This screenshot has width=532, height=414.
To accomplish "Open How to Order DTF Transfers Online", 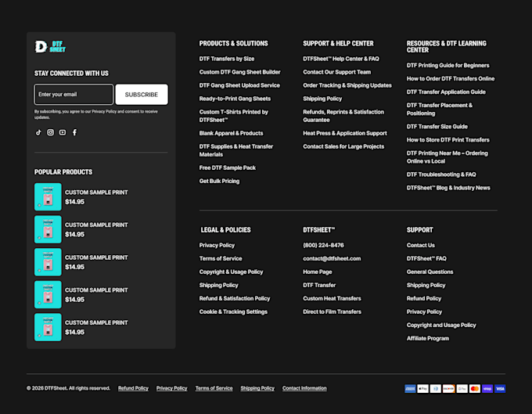I will 451,78.
